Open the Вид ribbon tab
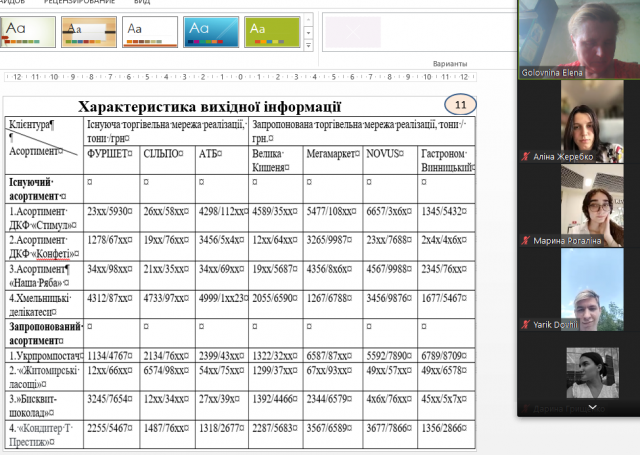640x455 pixels. [x=142, y=2]
